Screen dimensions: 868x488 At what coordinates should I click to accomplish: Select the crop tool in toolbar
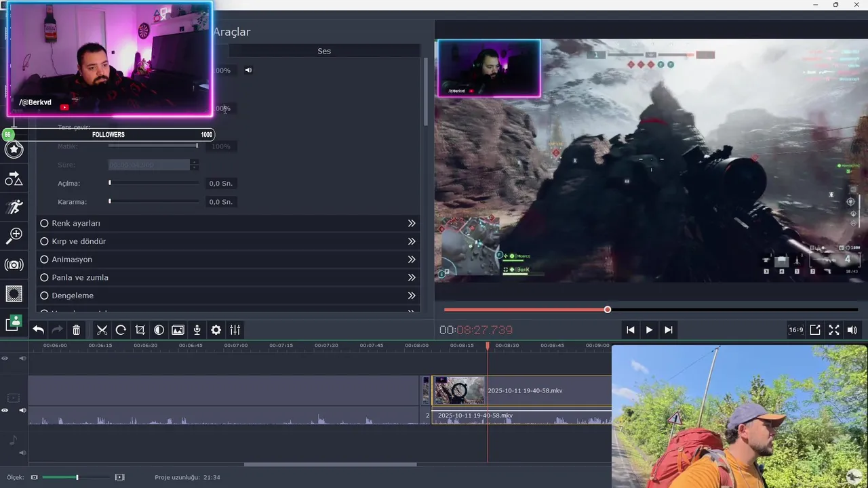[140, 330]
